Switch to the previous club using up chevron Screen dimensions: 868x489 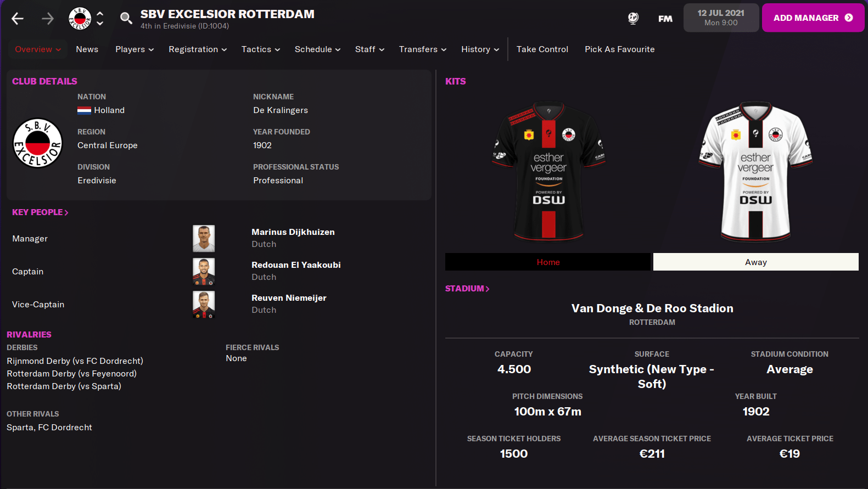100,14
